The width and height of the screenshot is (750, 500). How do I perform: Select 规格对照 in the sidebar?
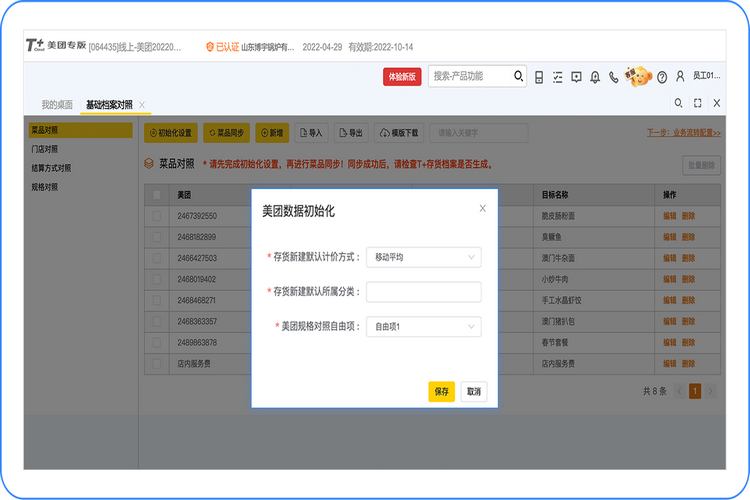pos(44,187)
